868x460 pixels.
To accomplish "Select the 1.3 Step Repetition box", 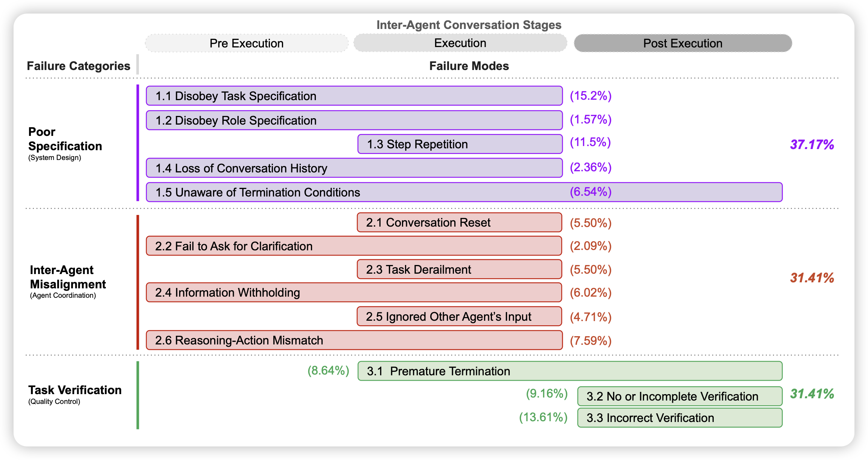I will [460, 144].
